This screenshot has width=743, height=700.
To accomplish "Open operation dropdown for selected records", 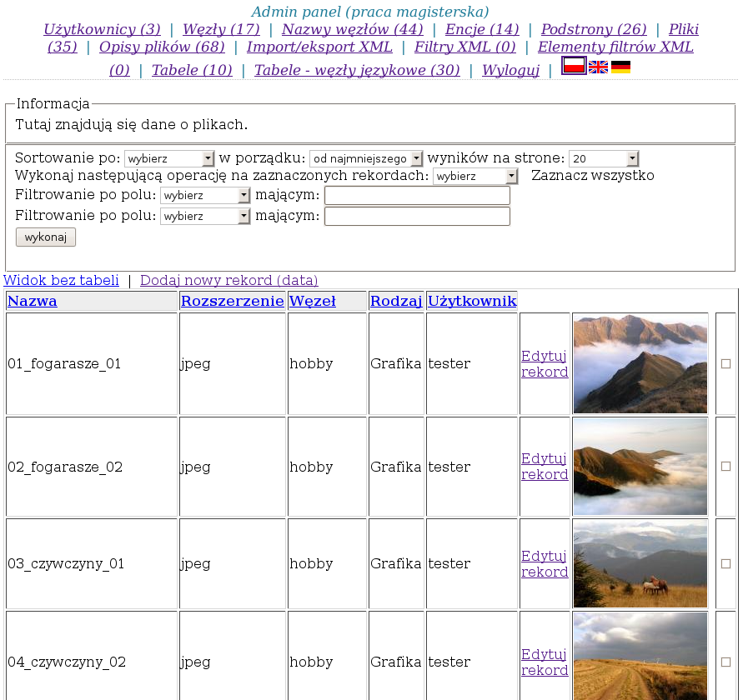I will (x=475, y=176).
